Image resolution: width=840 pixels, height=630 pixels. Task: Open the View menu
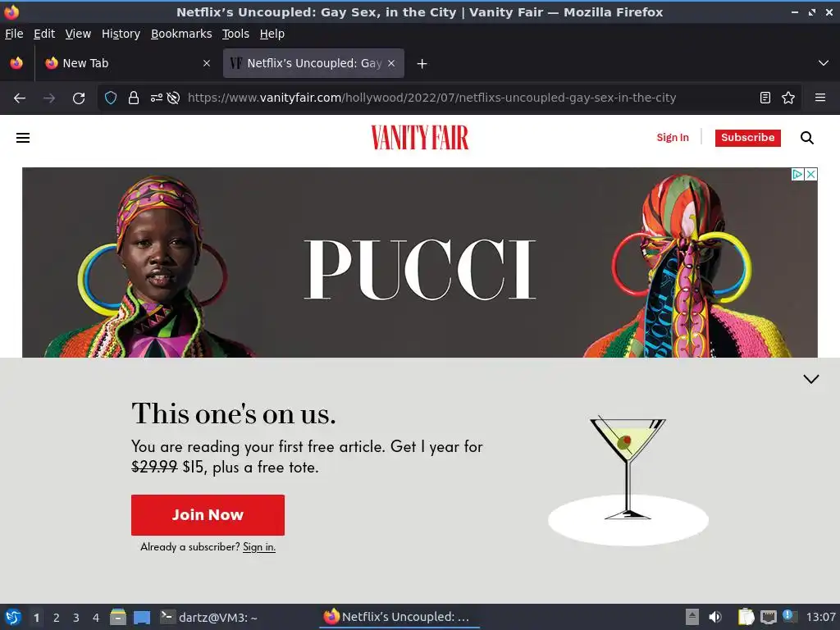78,34
